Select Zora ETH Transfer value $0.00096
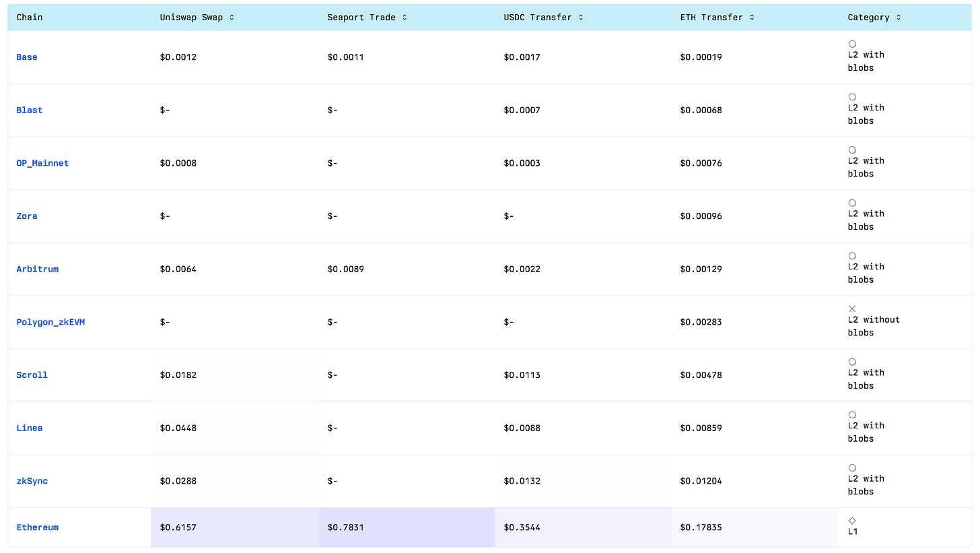 click(x=701, y=216)
